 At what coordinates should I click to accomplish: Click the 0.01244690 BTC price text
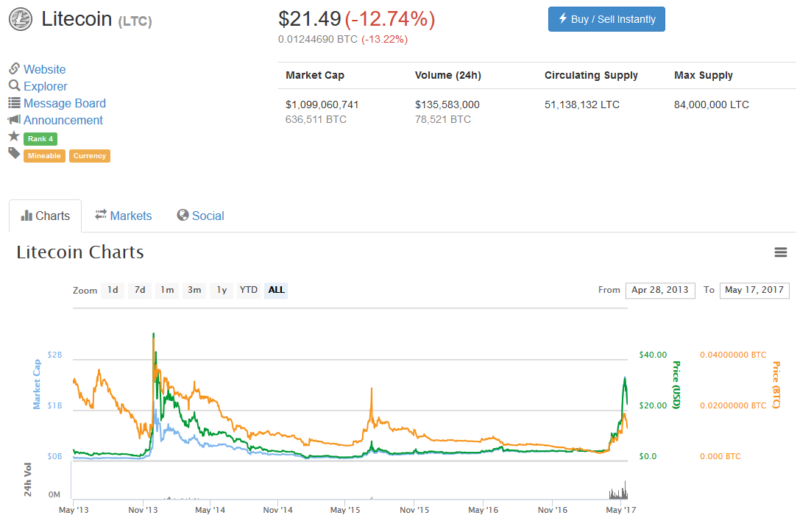[318, 39]
